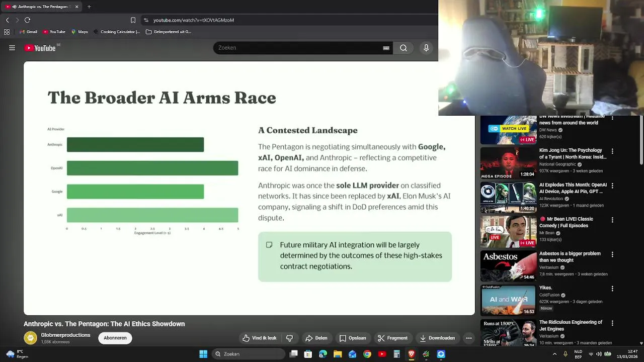644x362 pixels.
Task: Open the YouTube bookmark in bookmarks bar
Action: tap(54, 32)
